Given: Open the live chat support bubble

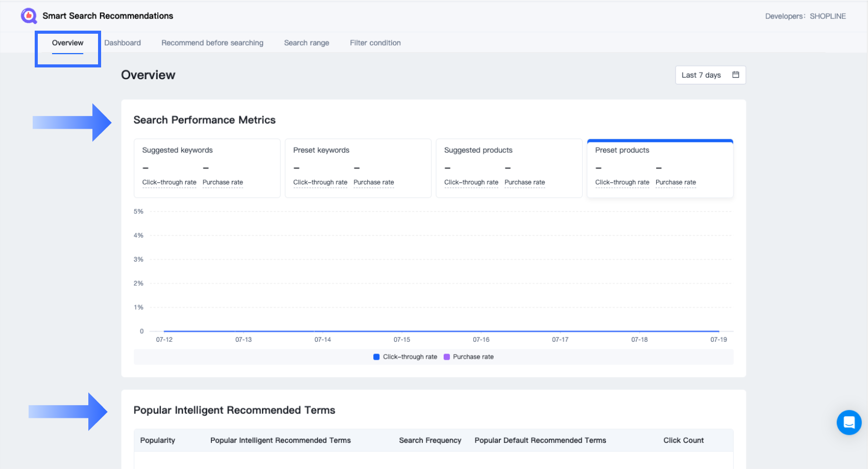Looking at the screenshot, I should point(849,423).
